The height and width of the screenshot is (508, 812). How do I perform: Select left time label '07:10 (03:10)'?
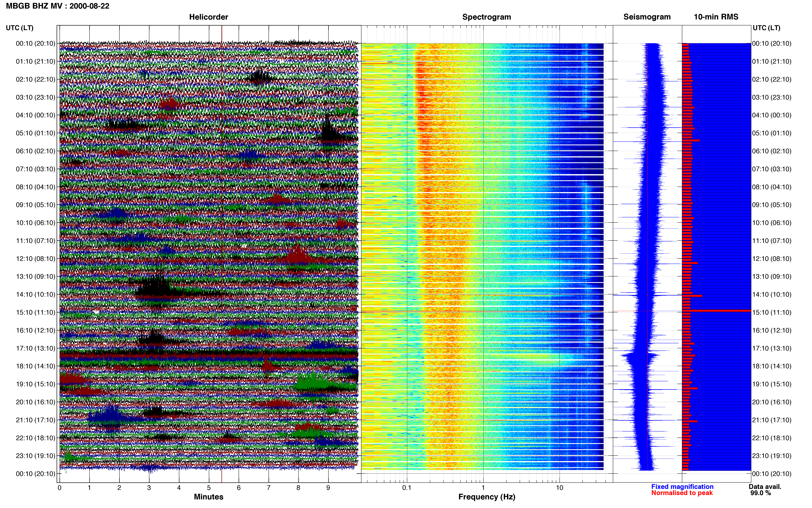pyautogui.click(x=36, y=169)
